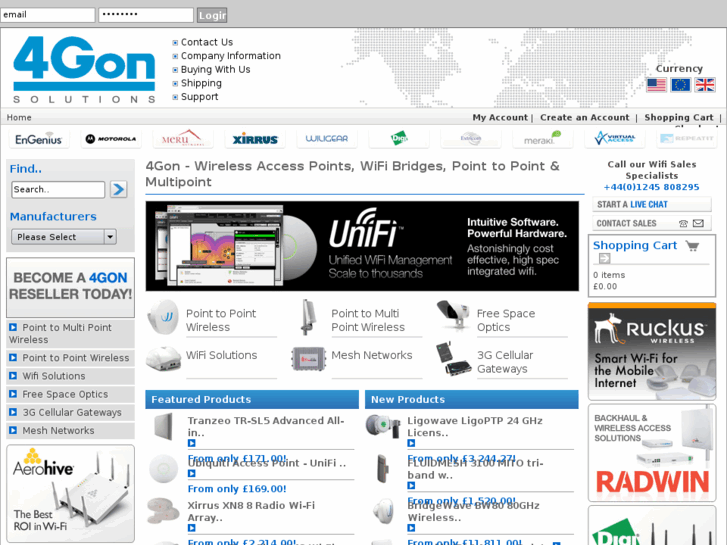Open Ligowave LigoPTP 24 GHz product link

(475, 427)
